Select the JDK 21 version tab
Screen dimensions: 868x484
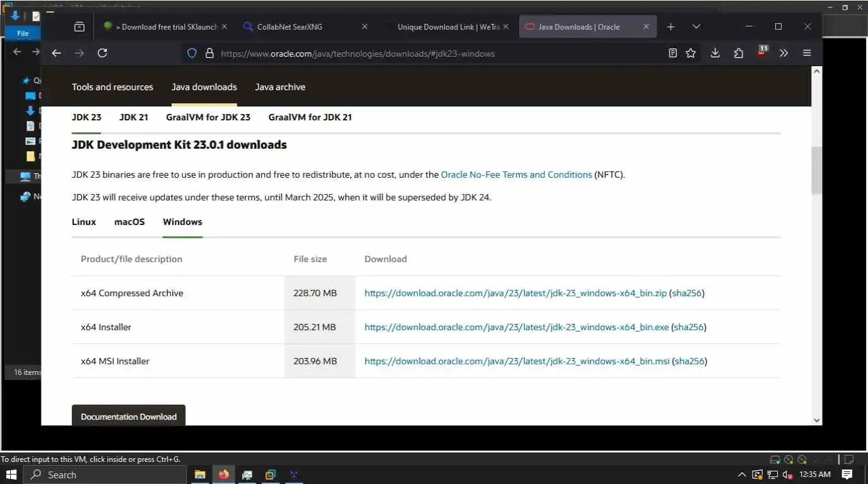pyautogui.click(x=134, y=117)
